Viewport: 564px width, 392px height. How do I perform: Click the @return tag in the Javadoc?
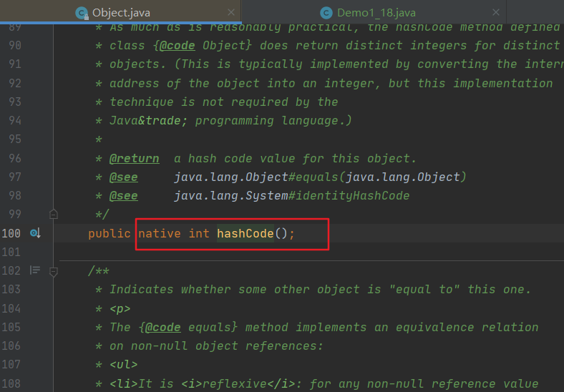point(134,158)
